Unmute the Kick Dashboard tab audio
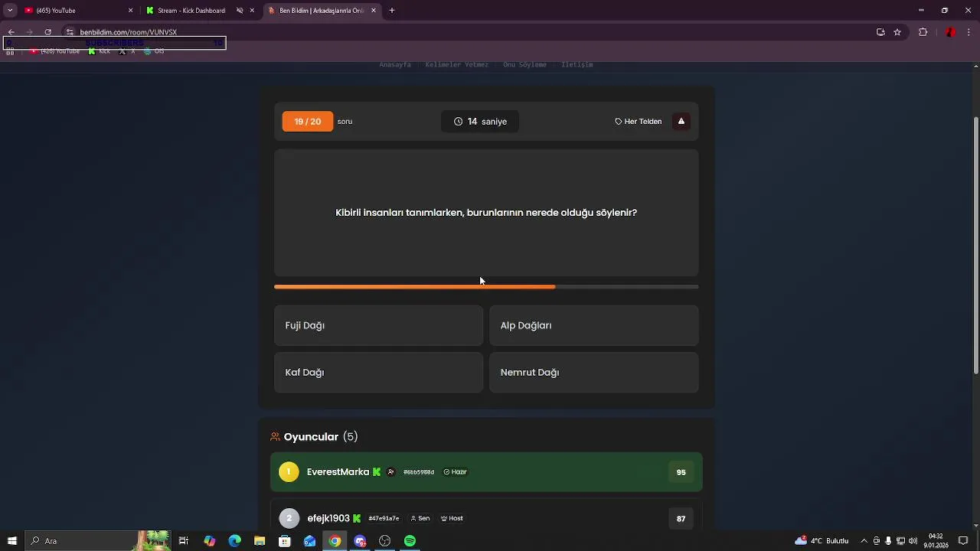This screenshot has width=980, height=551. pyautogui.click(x=240, y=11)
